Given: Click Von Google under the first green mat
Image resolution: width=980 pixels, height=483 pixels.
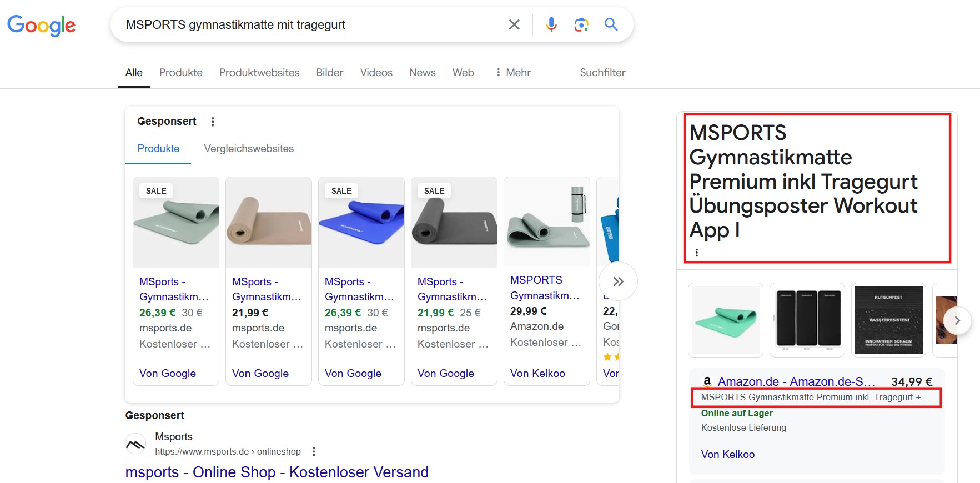Looking at the screenshot, I should (x=168, y=374).
